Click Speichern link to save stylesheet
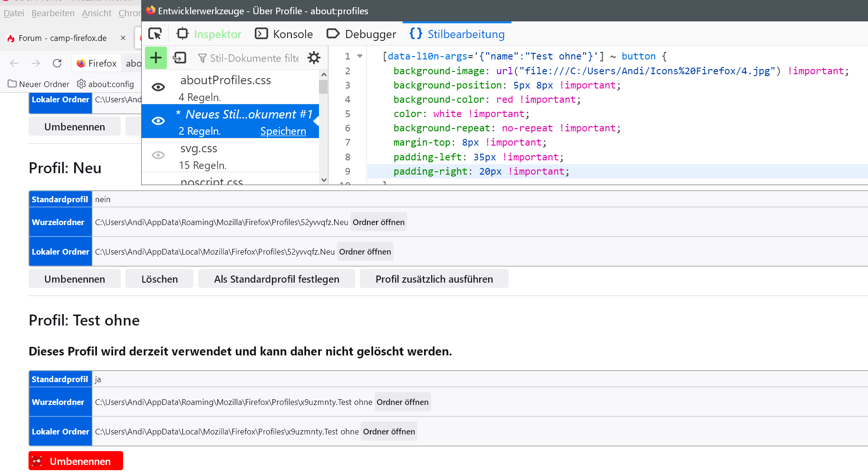The height and width of the screenshot is (473, 868). pos(283,131)
